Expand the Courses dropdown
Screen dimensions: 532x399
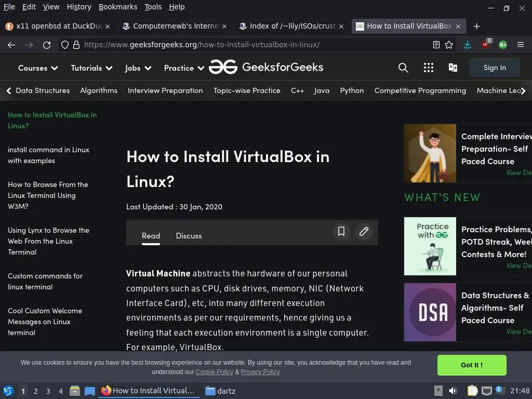pos(38,68)
